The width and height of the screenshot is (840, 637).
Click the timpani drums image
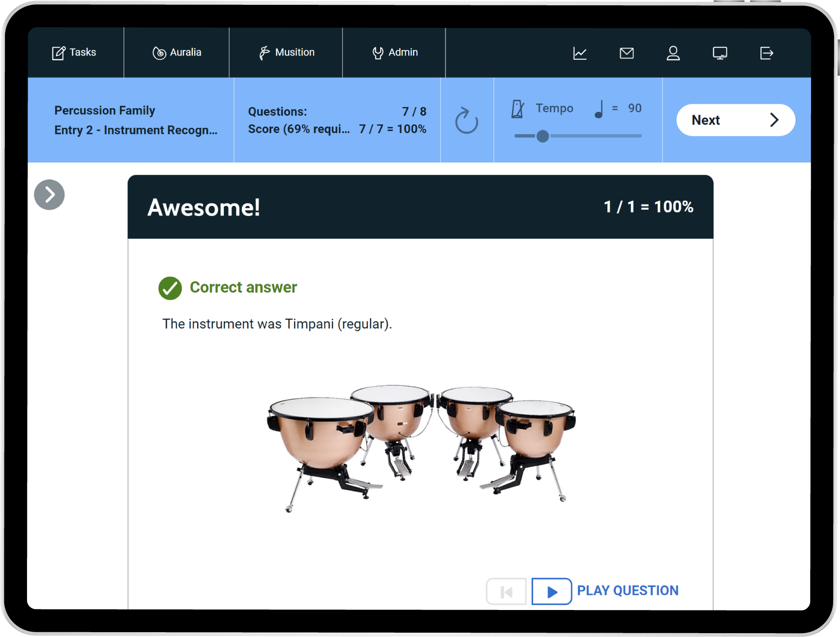coord(421,447)
